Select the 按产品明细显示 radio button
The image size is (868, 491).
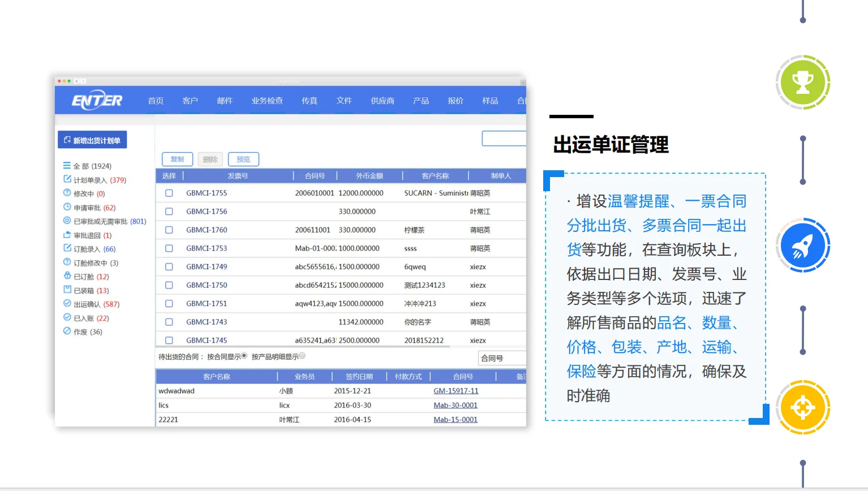tap(302, 355)
